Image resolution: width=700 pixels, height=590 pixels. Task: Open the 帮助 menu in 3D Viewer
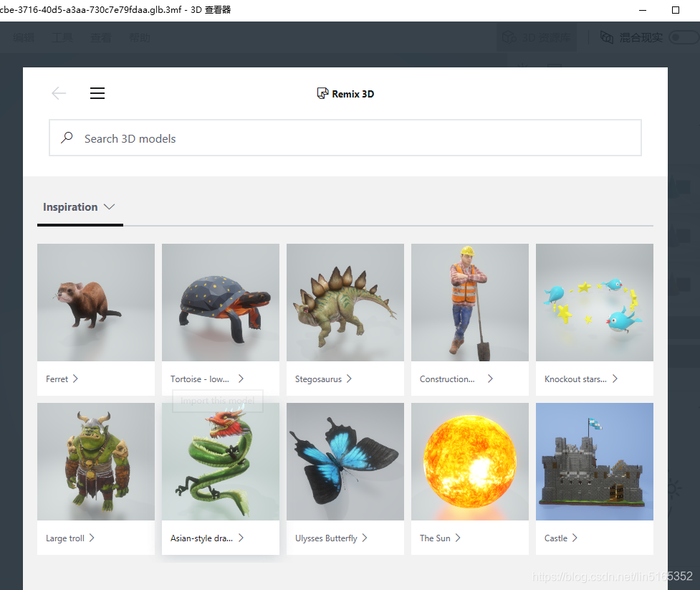tap(140, 37)
